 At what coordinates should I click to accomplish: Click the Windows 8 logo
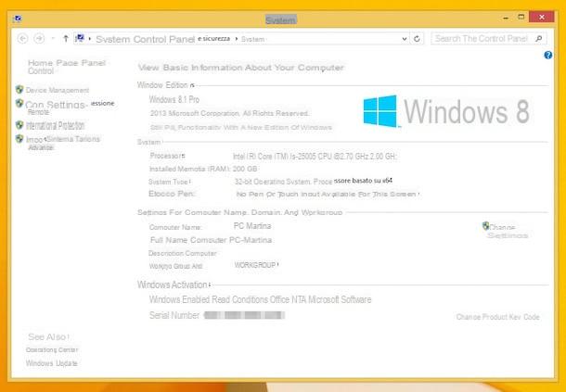point(446,111)
